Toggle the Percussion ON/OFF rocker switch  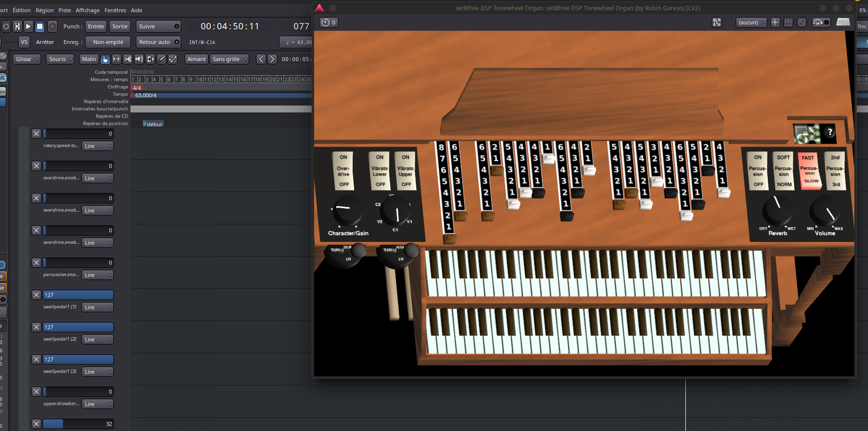pyautogui.click(x=758, y=171)
